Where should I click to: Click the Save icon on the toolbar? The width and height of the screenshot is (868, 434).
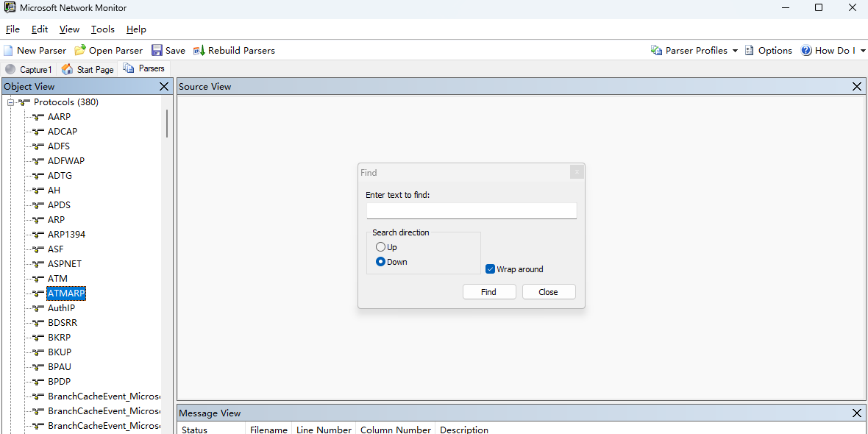[x=156, y=50]
